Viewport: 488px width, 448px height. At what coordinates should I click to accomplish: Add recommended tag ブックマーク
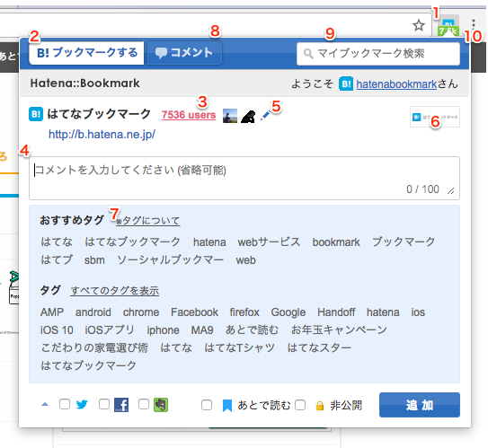(404, 242)
